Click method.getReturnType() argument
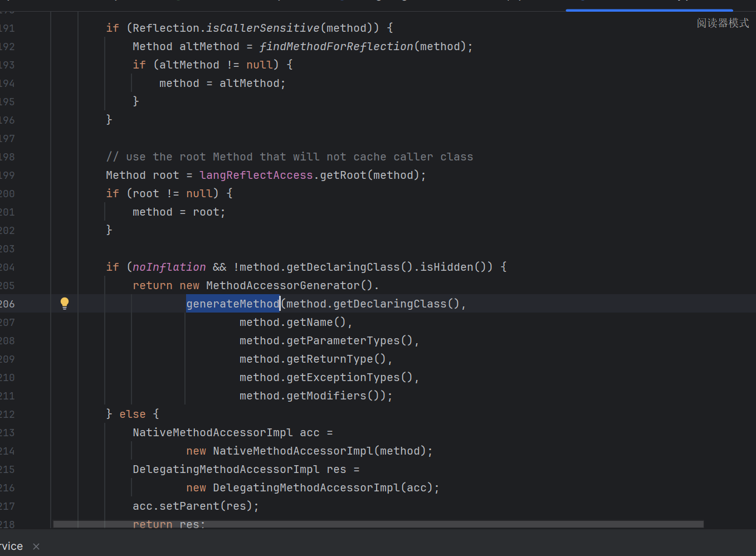 coord(313,359)
